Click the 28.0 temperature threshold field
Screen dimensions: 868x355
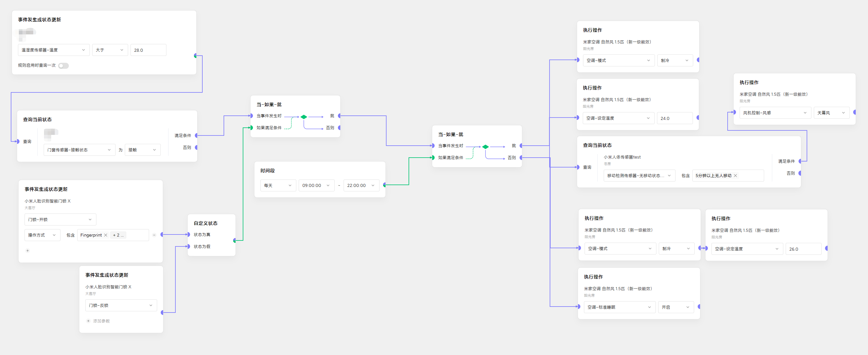(148, 50)
